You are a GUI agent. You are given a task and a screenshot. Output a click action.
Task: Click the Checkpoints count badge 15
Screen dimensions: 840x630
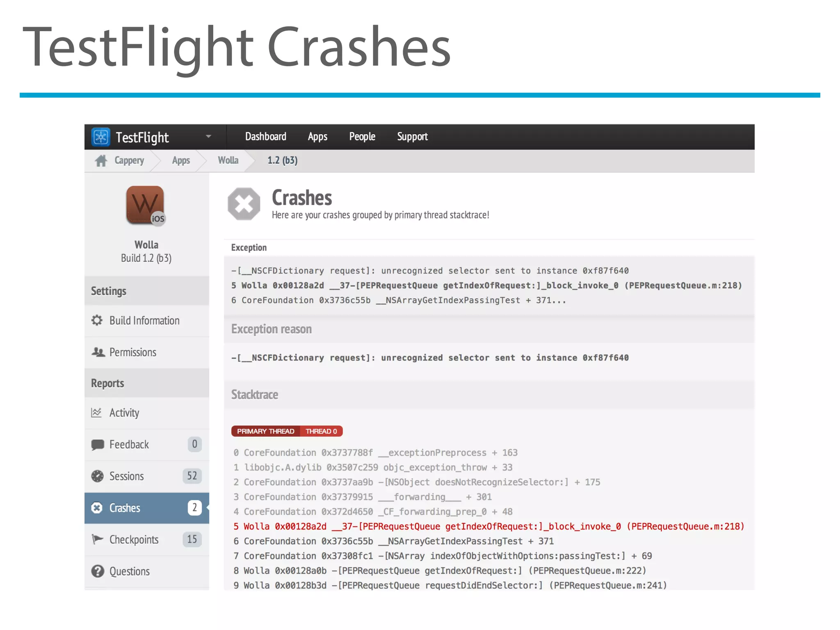pos(192,539)
